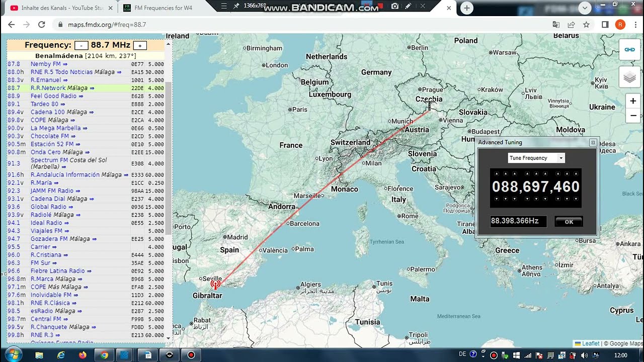The image size is (644, 362).
Task: Click the arrow icon beside Central FM
Action: click(65, 319)
